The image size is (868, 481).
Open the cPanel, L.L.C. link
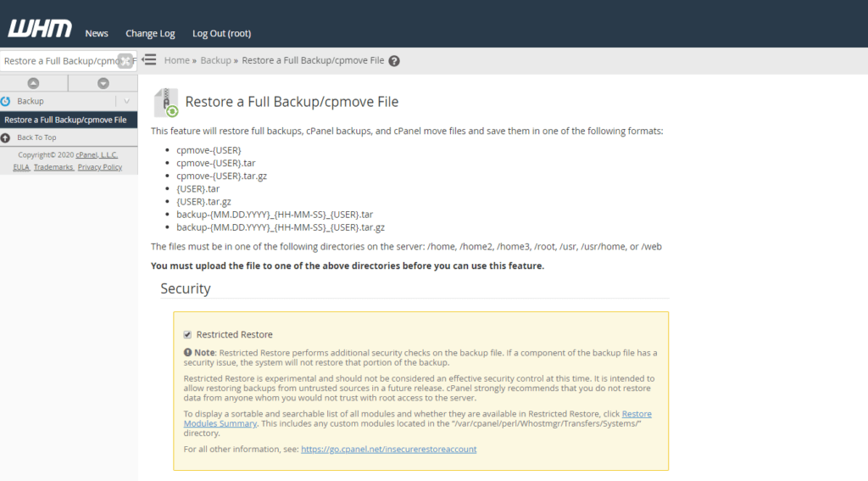(x=97, y=155)
